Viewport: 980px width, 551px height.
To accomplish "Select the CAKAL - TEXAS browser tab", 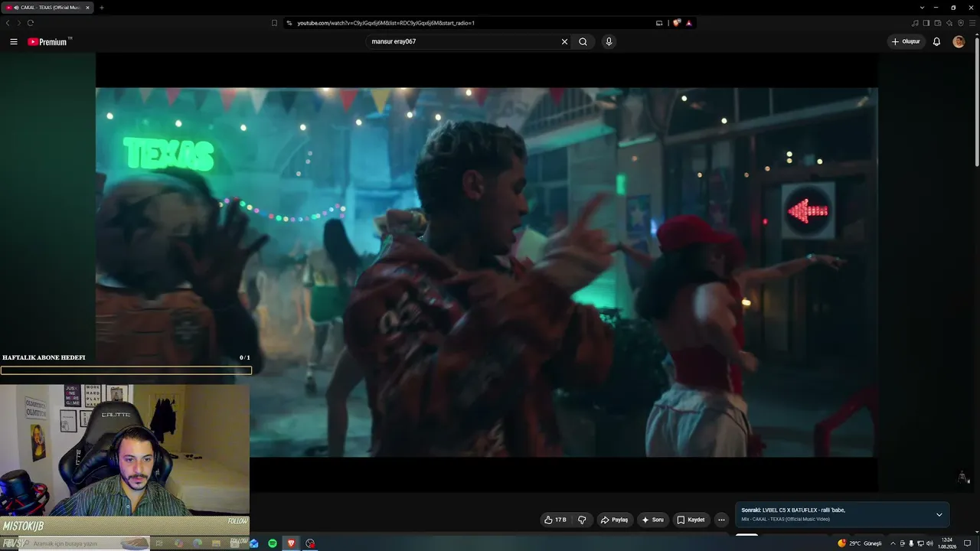I will 47,8.
